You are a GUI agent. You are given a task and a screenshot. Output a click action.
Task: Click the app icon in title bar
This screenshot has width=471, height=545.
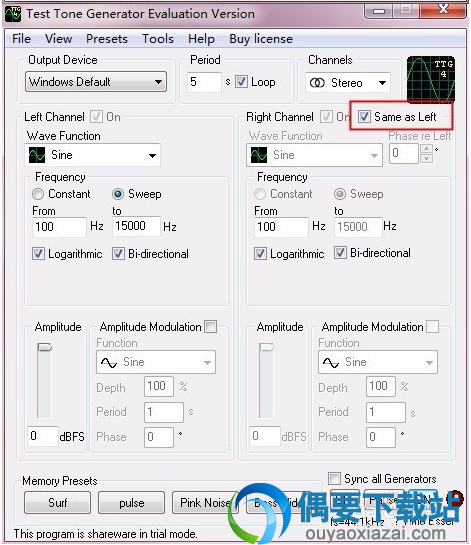point(13,14)
